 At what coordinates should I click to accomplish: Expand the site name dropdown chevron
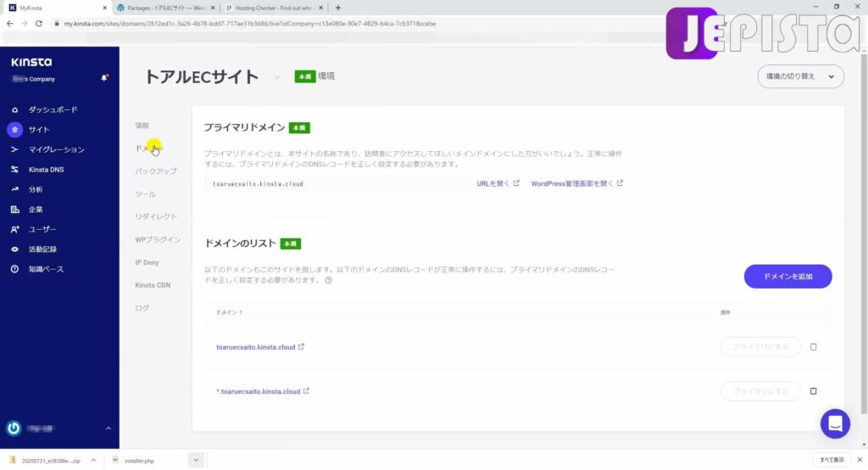pyautogui.click(x=276, y=77)
